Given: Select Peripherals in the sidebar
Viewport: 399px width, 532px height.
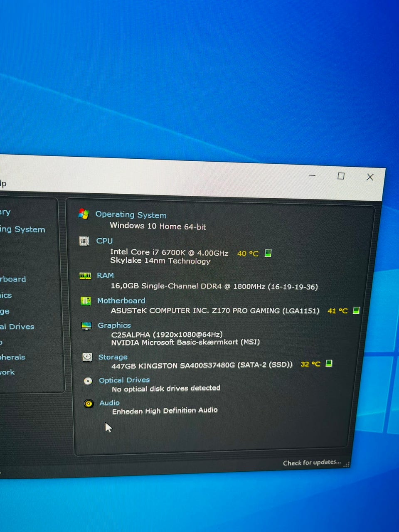Looking at the screenshot, I should coord(12,357).
